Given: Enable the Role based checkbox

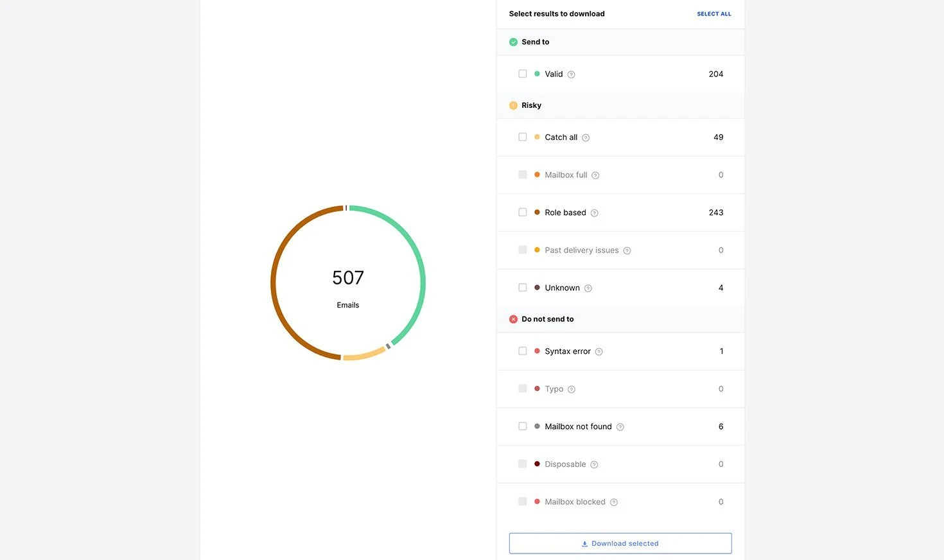Looking at the screenshot, I should pyautogui.click(x=523, y=213).
